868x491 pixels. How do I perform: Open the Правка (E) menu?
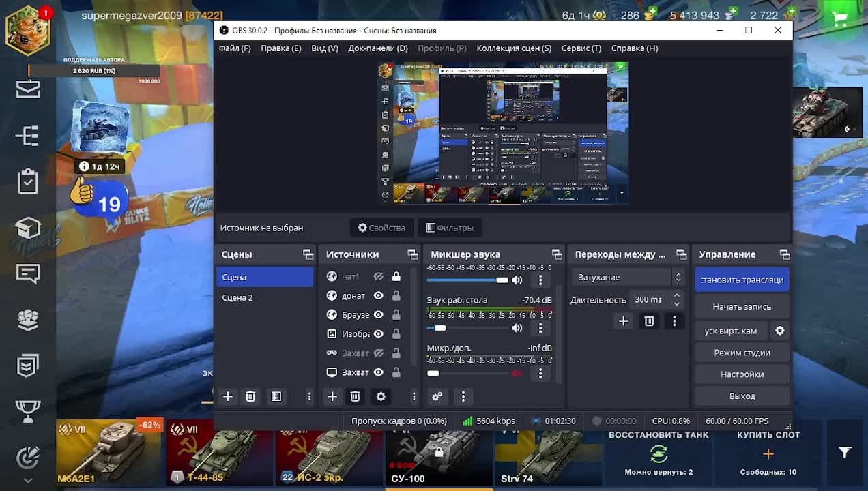click(281, 48)
